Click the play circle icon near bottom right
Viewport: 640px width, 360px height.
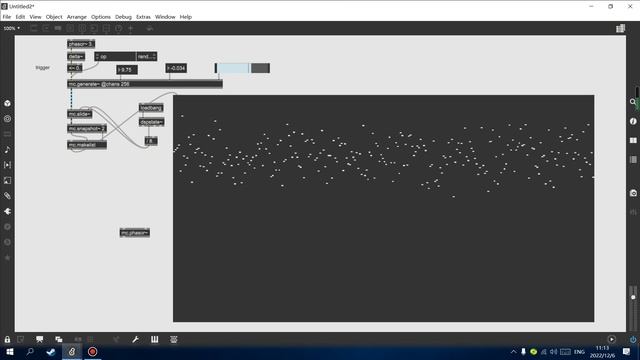pyautogui.click(x=611, y=339)
